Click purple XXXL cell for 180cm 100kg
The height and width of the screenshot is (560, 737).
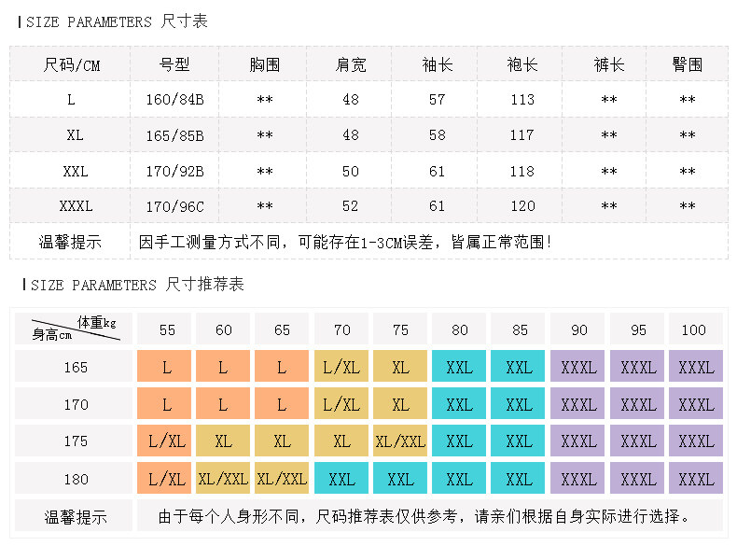click(x=696, y=478)
